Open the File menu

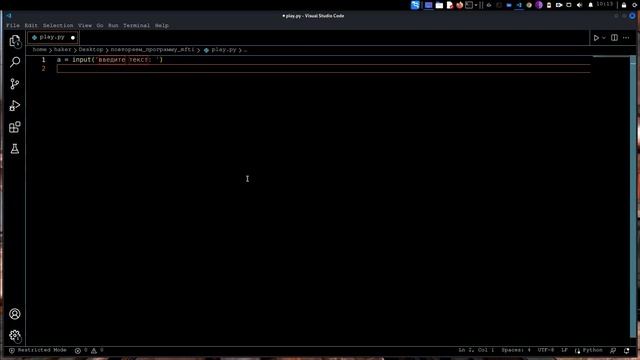click(x=13, y=25)
